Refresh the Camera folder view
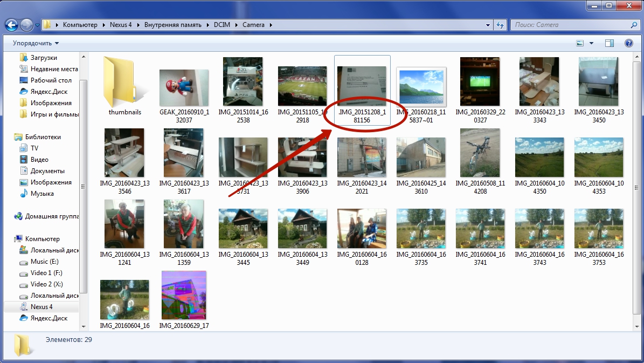This screenshot has height=363, width=644. click(500, 25)
